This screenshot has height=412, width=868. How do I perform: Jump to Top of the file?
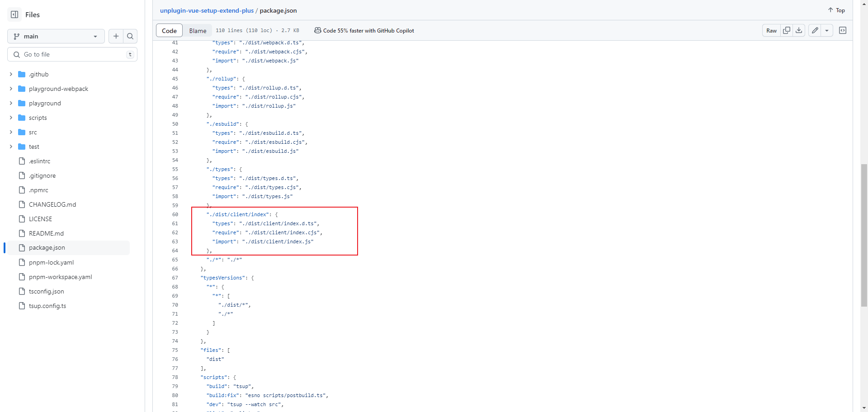836,10
